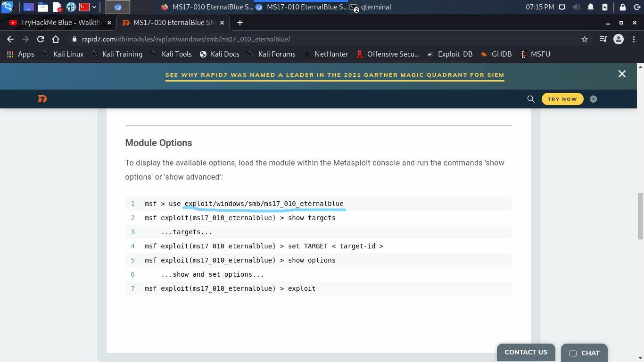Open the Kali dragon applications menu
Screen dimensions: 644x362
click(7, 7)
